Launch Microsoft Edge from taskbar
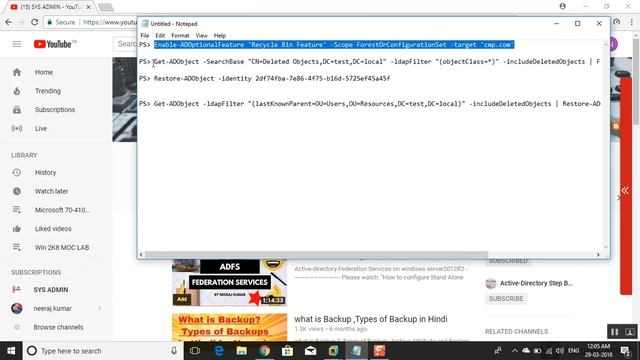The image size is (640, 360). tap(219, 351)
